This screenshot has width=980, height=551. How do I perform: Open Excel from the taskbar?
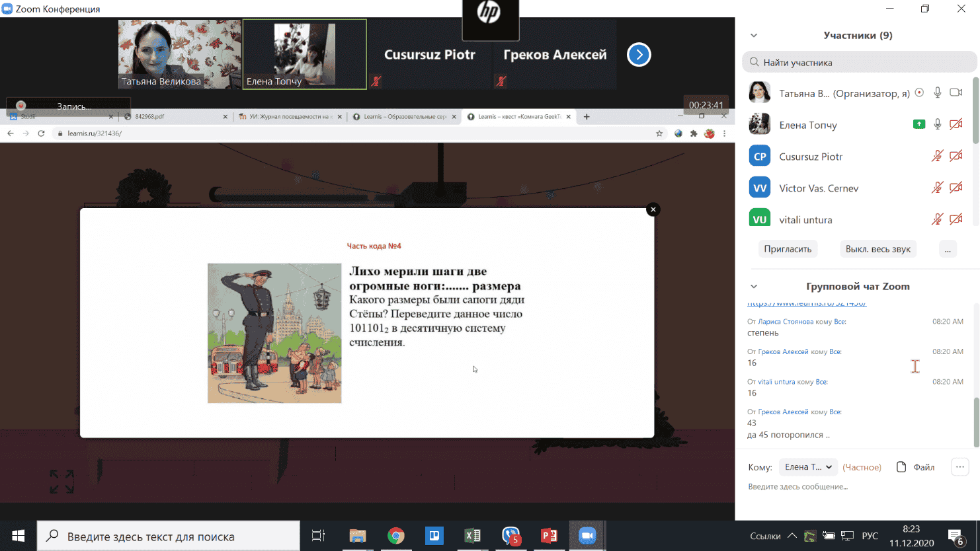tap(472, 536)
